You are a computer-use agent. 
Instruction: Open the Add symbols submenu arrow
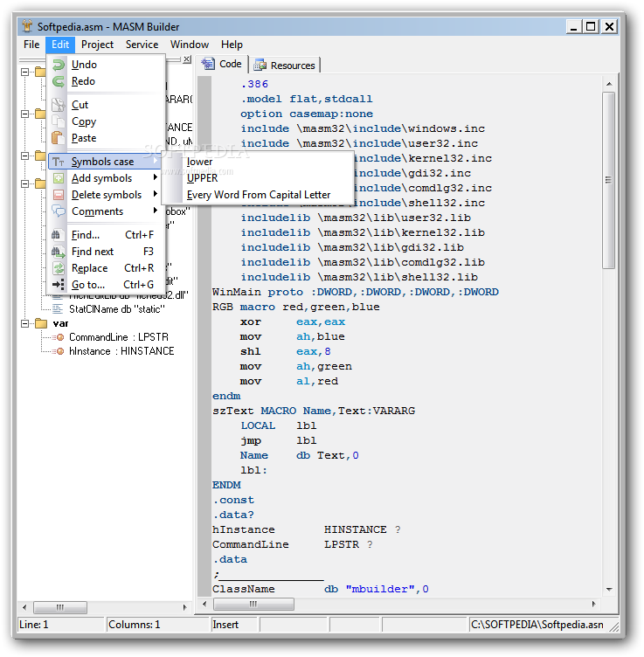[x=156, y=177]
